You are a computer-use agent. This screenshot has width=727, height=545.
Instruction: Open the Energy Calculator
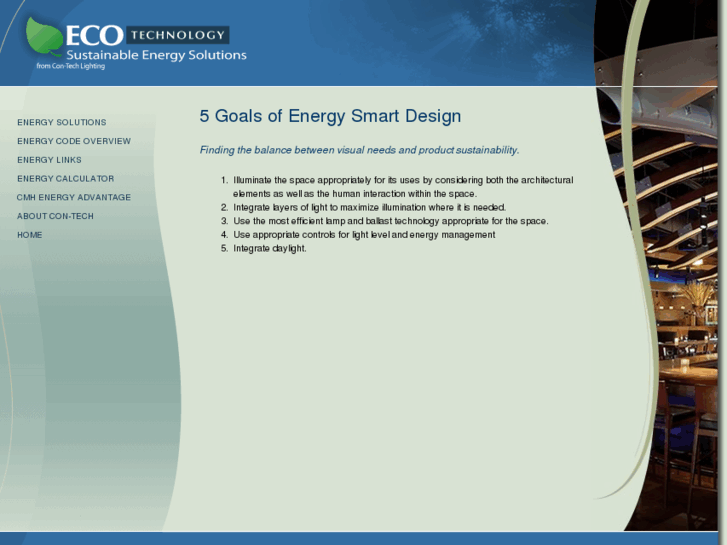65,179
